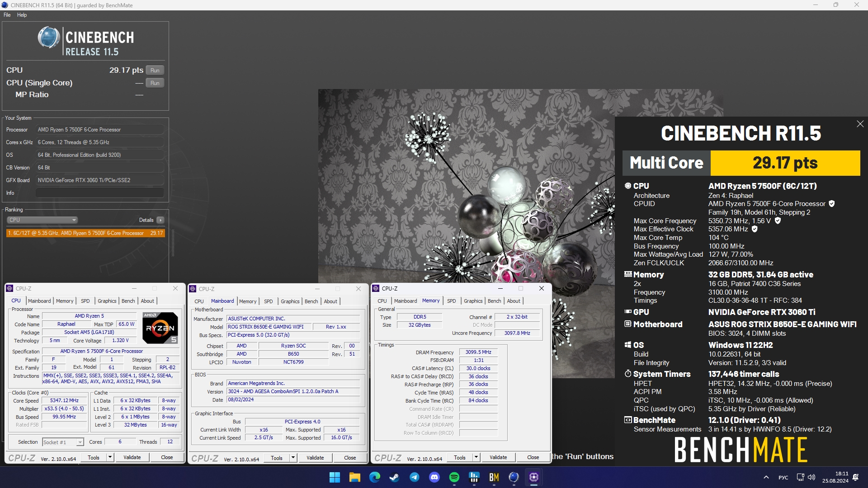Viewport: 868px width, 488px height.
Task: Expand ranking Details arrow button
Action: tap(160, 220)
